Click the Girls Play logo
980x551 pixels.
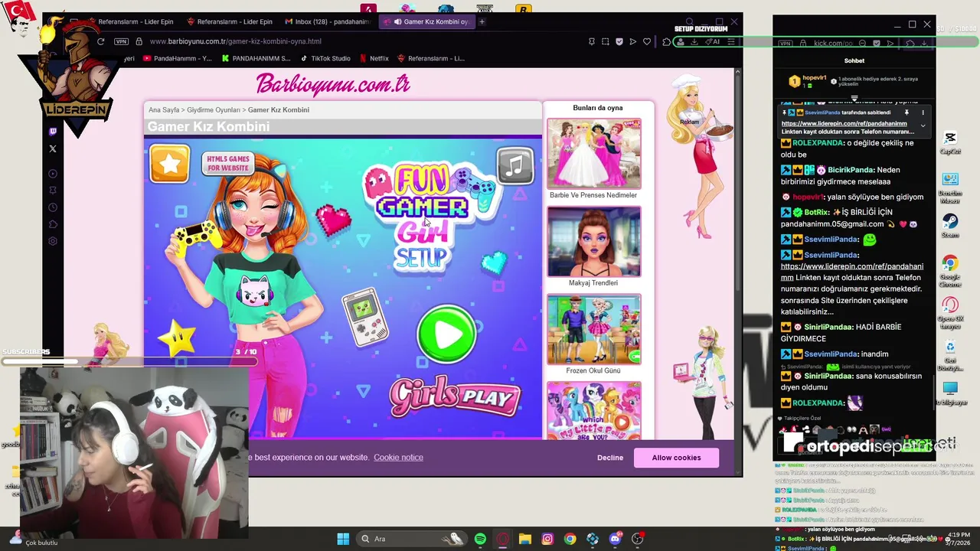pyautogui.click(x=455, y=396)
